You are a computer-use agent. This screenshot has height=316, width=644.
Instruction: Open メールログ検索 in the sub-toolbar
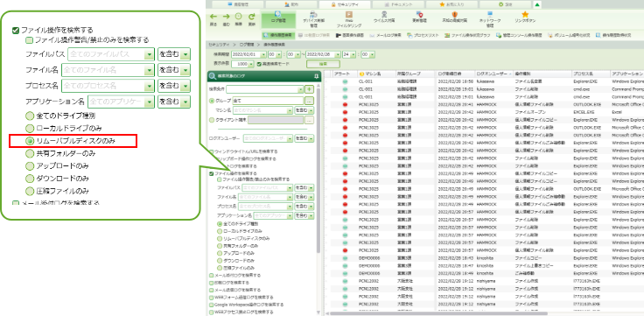[x=385, y=35]
